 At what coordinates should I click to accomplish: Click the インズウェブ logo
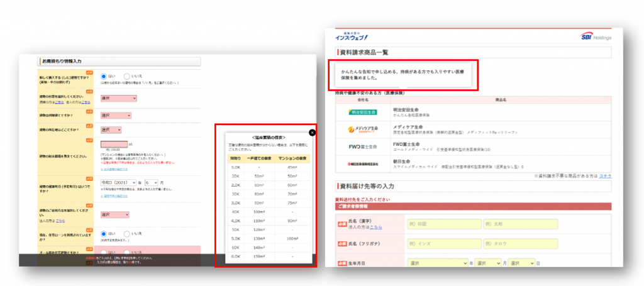[x=352, y=36]
